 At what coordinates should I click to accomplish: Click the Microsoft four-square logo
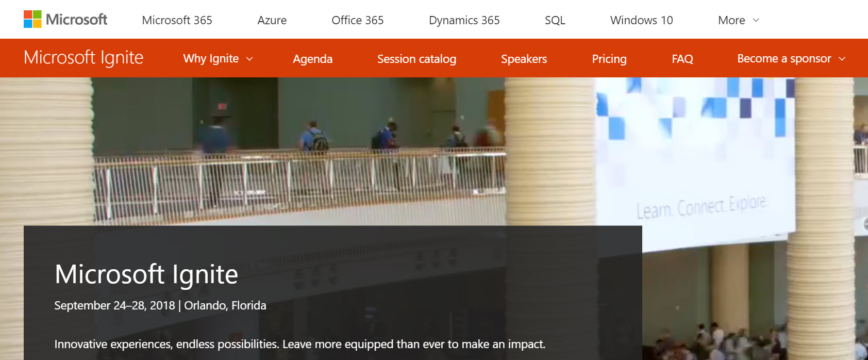32,20
